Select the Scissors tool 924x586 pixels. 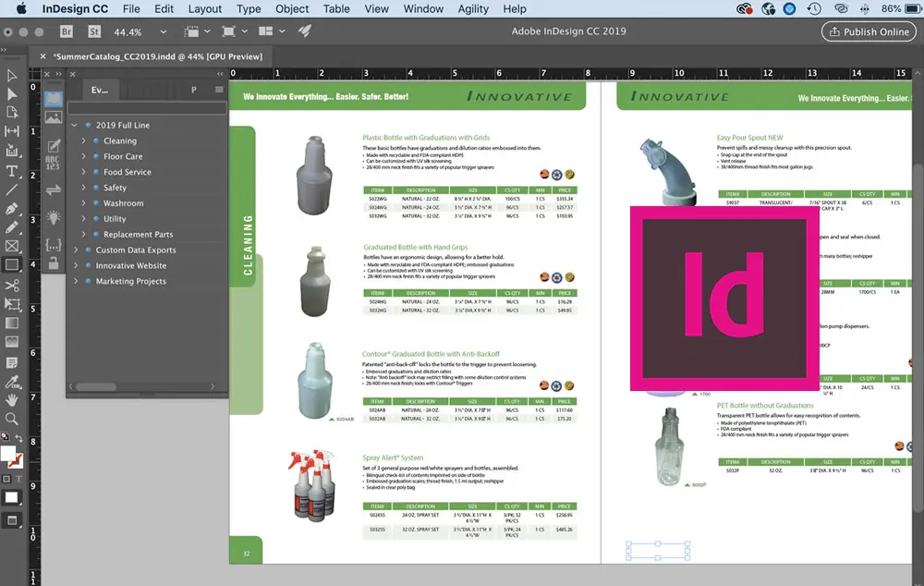pos(12,285)
